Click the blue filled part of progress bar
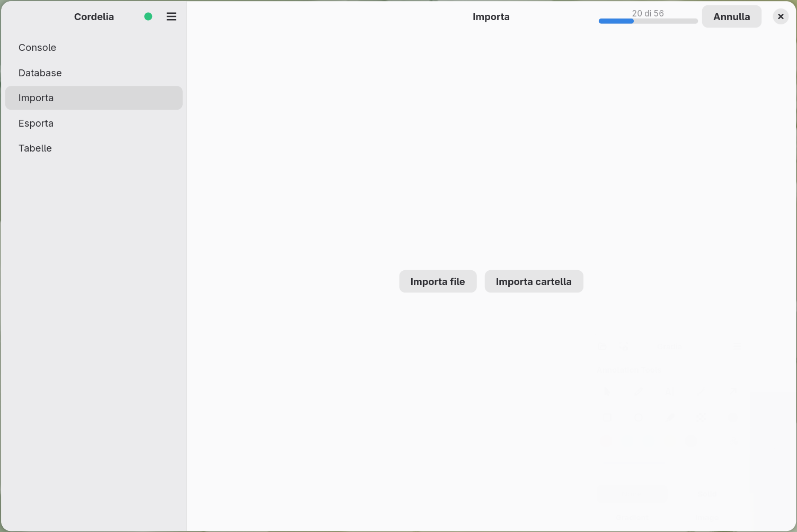The width and height of the screenshot is (797, 532). [x=616, y=21]
